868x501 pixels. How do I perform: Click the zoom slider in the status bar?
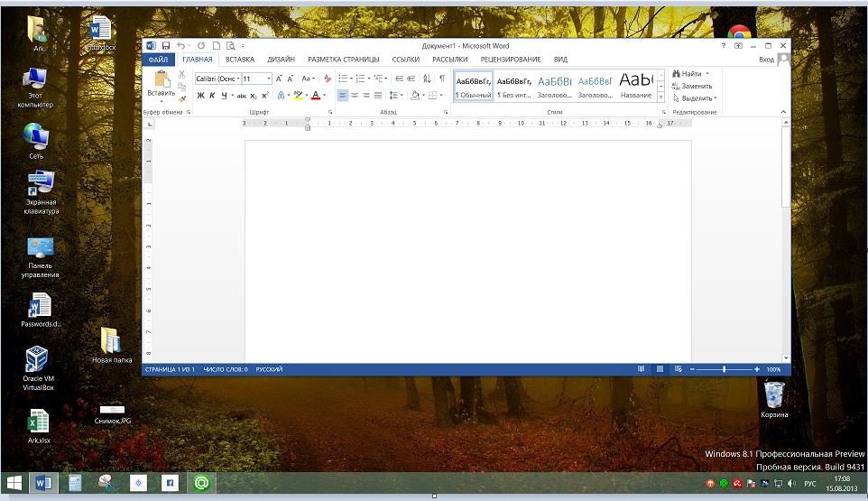click(x=724, y=369)
